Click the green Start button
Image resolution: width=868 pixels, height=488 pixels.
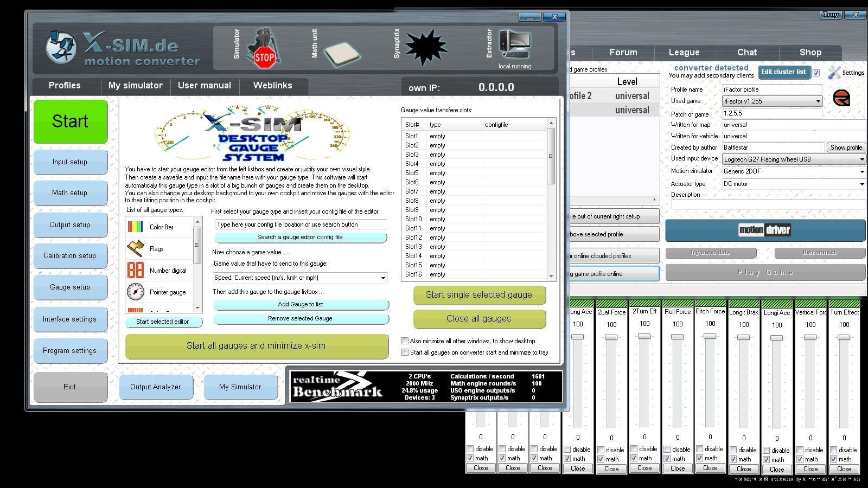[71, 121]
